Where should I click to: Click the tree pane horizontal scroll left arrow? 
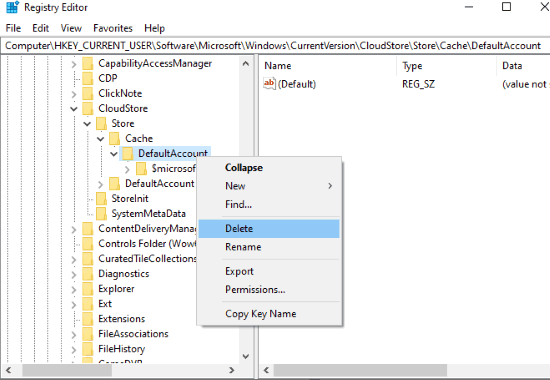[x=9, y=370]
